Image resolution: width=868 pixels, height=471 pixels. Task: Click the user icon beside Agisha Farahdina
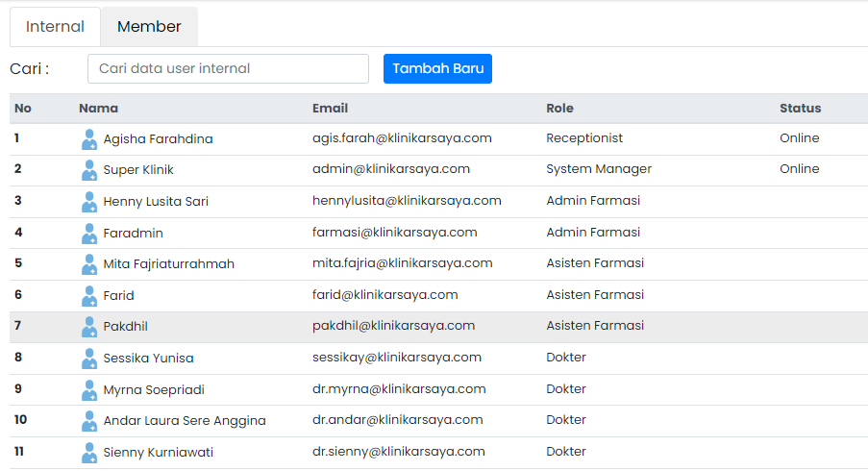point(89,139)
